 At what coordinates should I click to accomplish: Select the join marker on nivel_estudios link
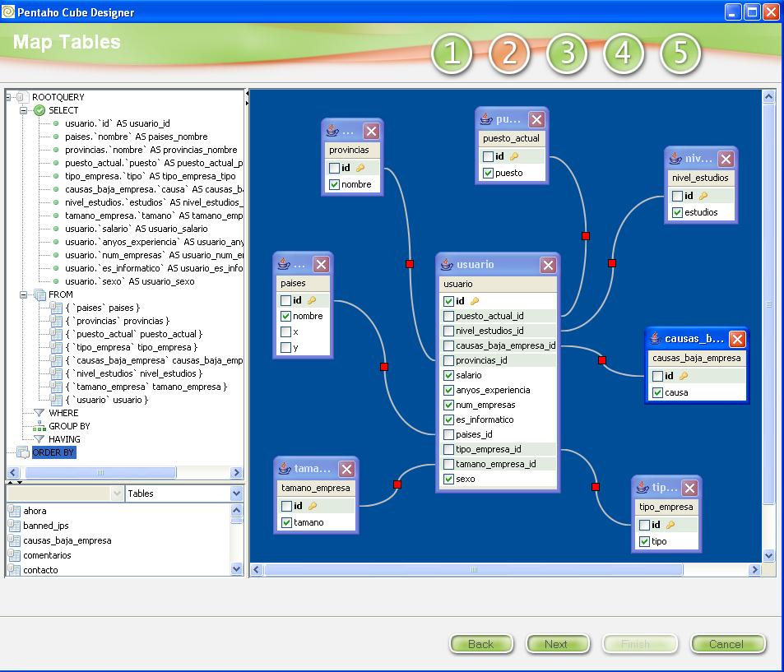[x=611, y=263]
